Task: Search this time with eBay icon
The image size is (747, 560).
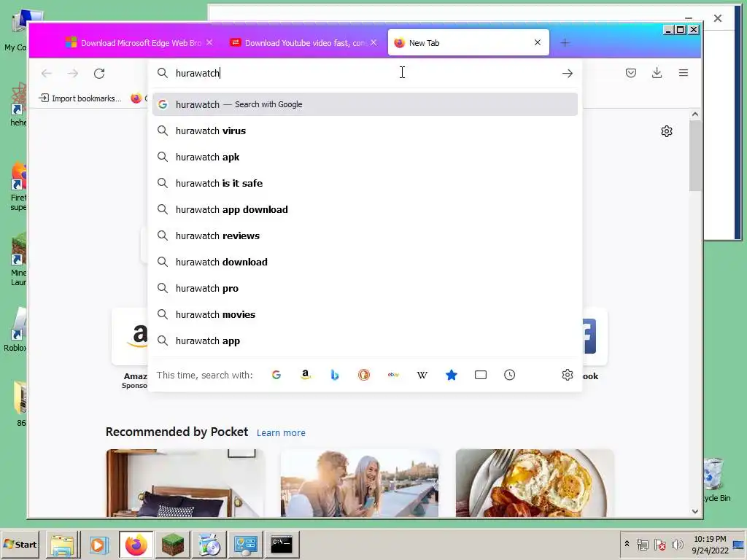Action: (393, 376)
